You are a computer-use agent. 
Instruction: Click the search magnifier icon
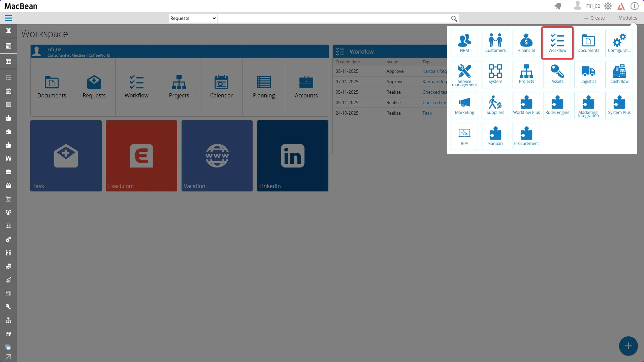tap(454, 19)
